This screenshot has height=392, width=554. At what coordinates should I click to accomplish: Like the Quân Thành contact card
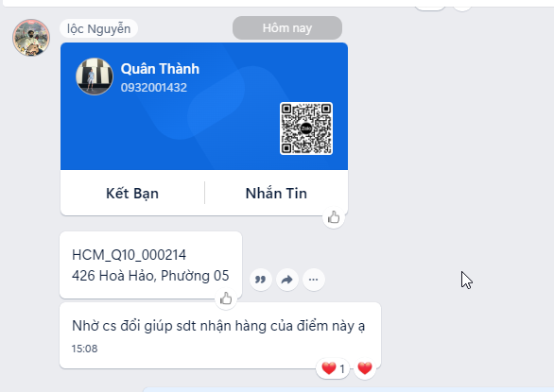click(334, 217)
